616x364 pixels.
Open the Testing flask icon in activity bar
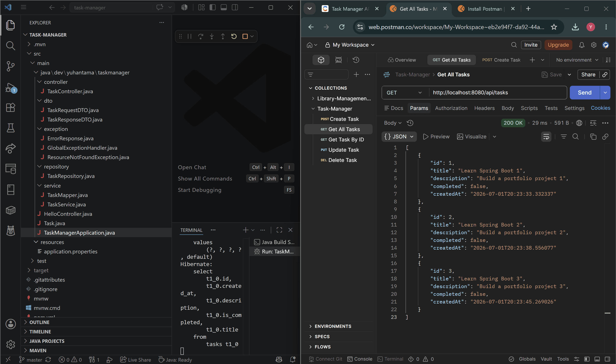click(10, 128)
